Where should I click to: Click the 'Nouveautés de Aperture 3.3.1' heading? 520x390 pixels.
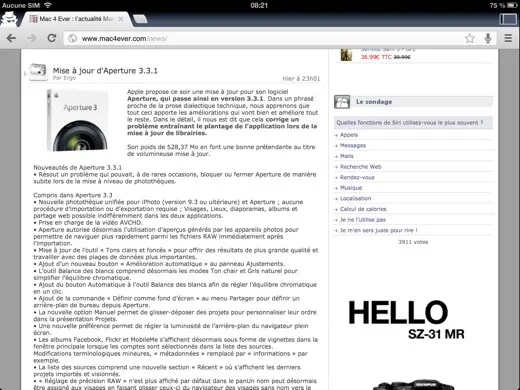(x=77, y=167)
